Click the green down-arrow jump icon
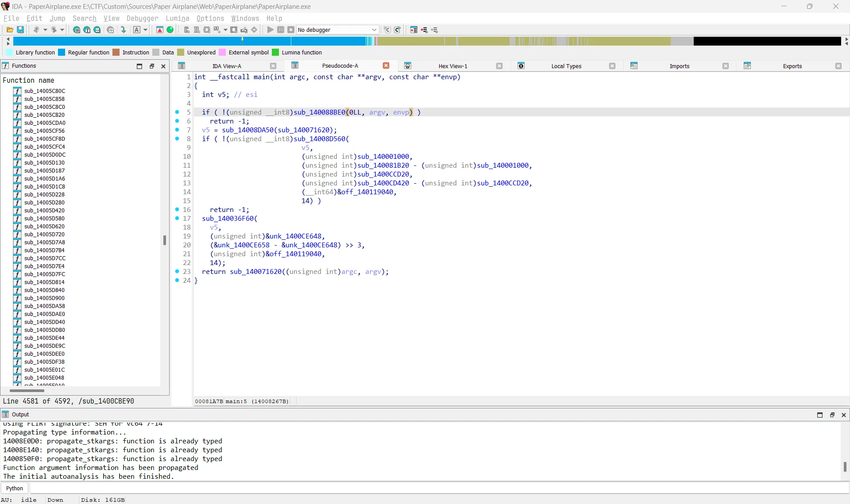Image resolution: width=850 pixels, height=504 pixels. click(x=124, y=30)
